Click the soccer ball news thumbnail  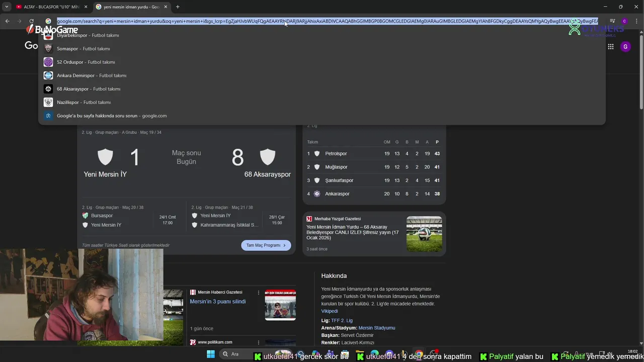[x=424, y=234]
